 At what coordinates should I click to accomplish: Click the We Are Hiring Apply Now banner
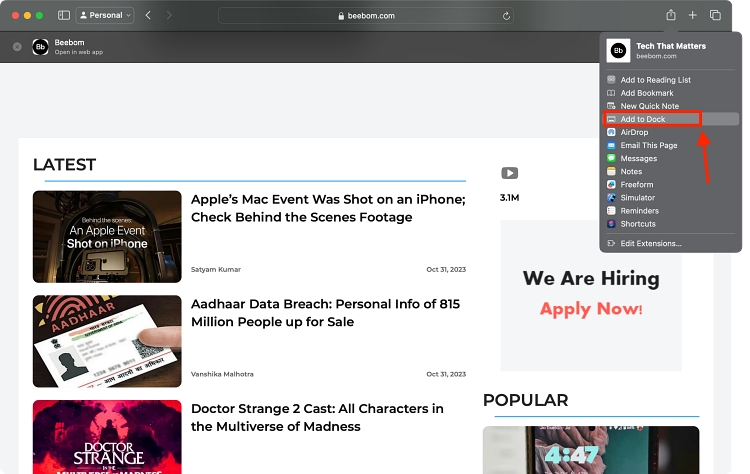pyautogui.click(x=591, y=295)
